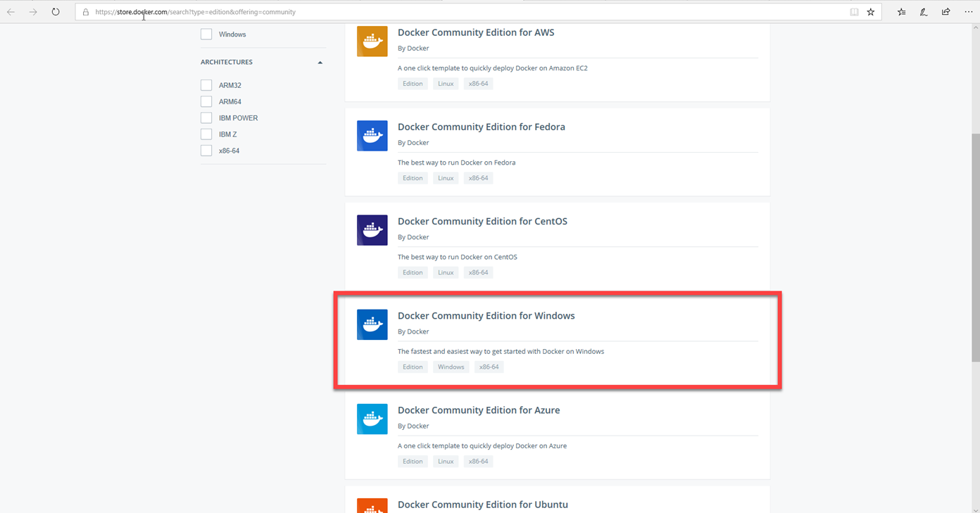Click Edition tag on AWS card
Image resolution: width=980 pixels, height=513 pixels.
[413, 83]
